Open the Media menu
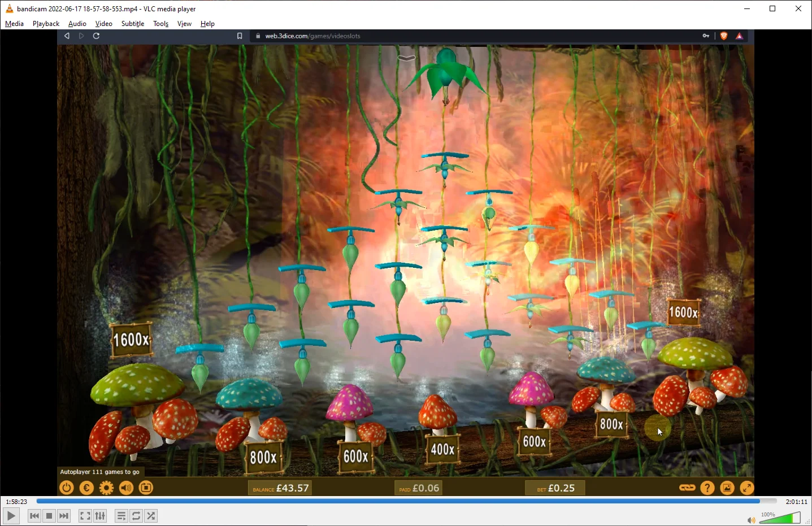Screen dimensions: 812x526 click(x=14, y=24)
